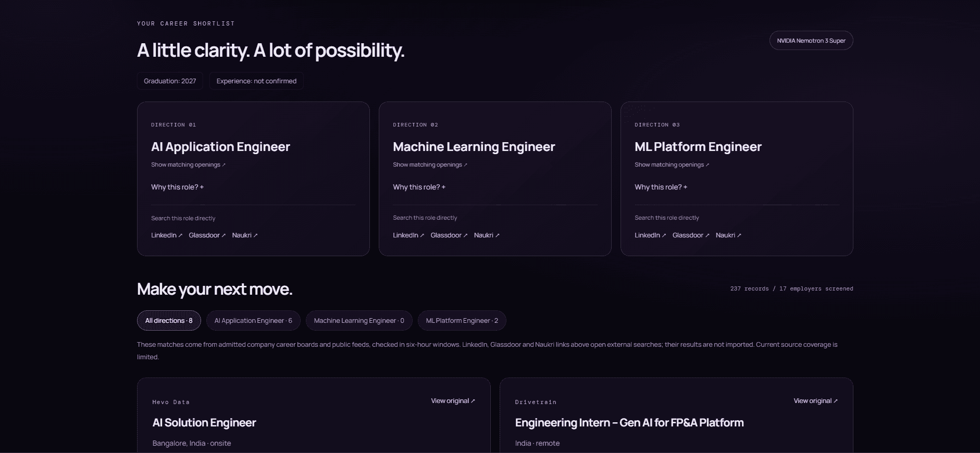Click the NVIDIA Nemotron 3 Super badge

811,41
